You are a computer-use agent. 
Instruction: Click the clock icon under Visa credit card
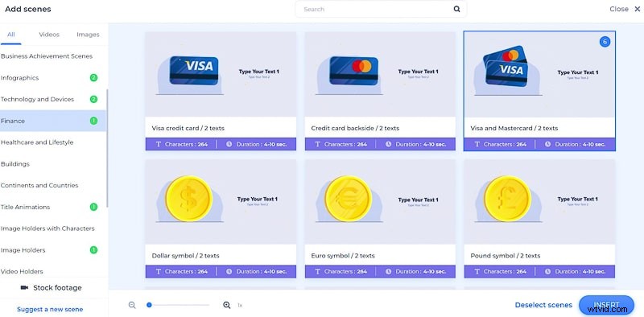pyautogui.click(x=229, y=144)
